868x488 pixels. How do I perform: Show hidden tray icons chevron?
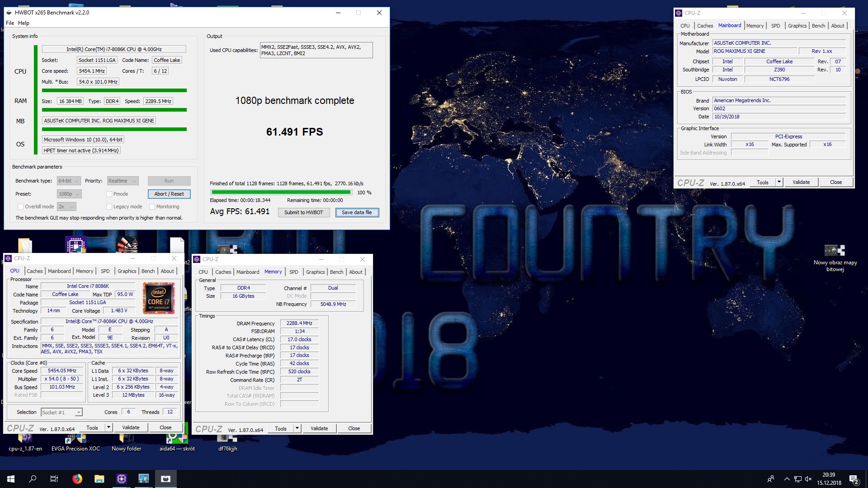point(787,479)
